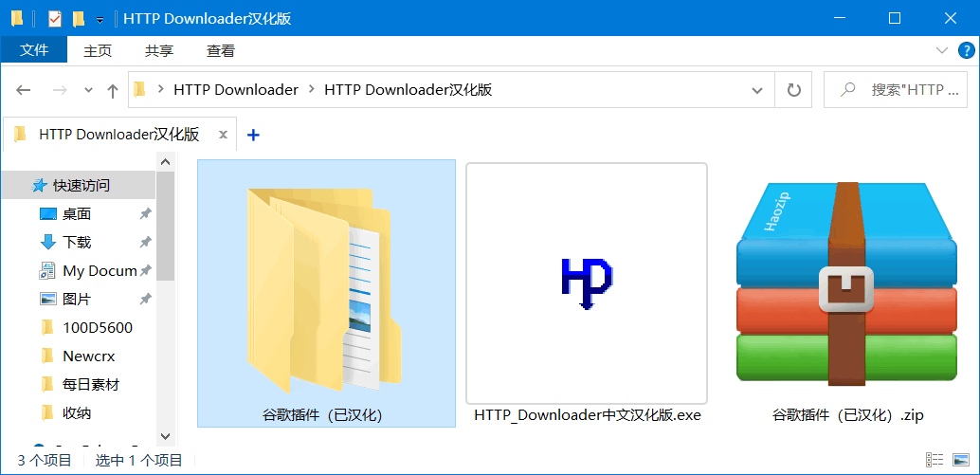Click the 3 个项目 status text
This screenshot has width=980, height=475.
tap(45, 461)
